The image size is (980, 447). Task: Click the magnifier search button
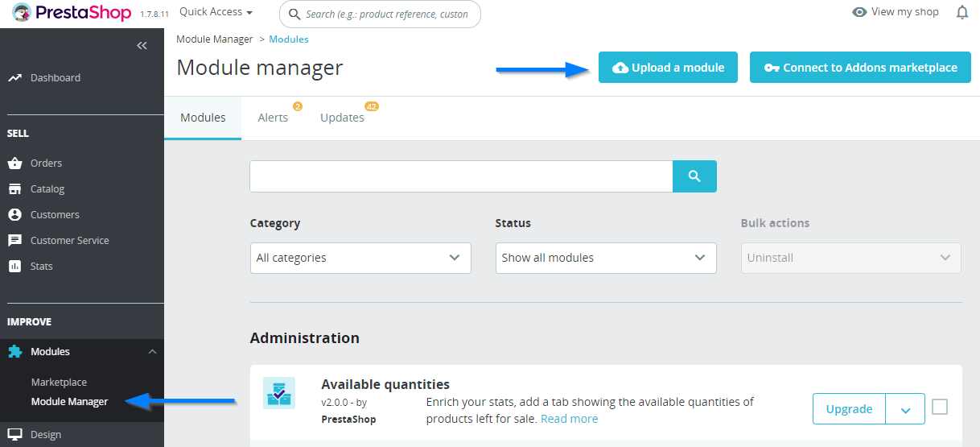[x=694, y=176]
